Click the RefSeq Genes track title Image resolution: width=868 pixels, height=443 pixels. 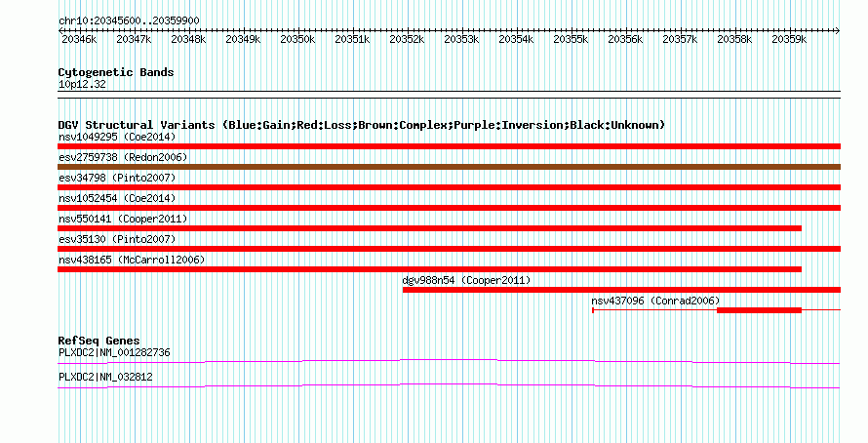pyautogui.click(x=99, y=341)
